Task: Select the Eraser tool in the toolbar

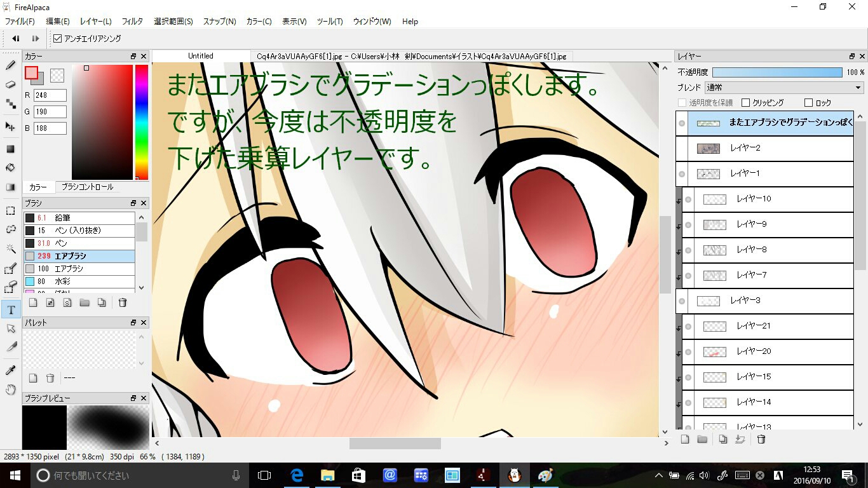Action: [11, 85]
